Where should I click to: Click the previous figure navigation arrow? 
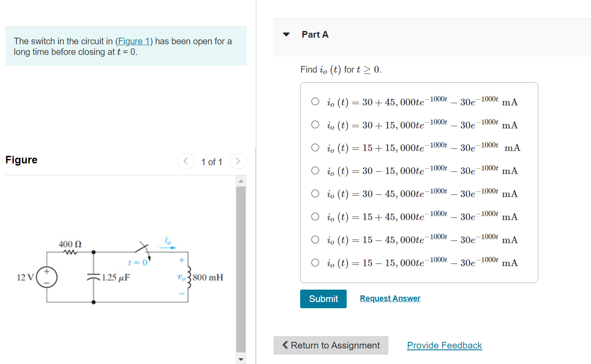[x=186, y=161]
